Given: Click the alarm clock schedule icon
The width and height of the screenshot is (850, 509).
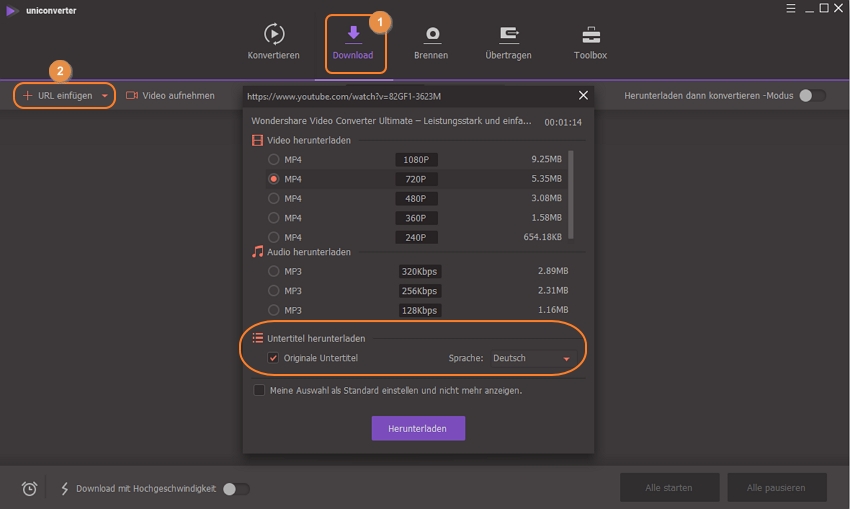Looking at the screenshot, I should [x=29, y=488].
